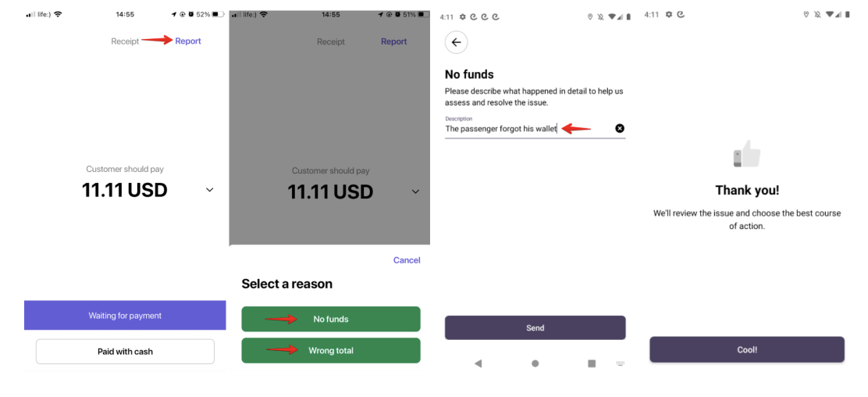868x397 pixels.
Task: Tap the Cool! button to dismiss
Action: pos(747,350)
